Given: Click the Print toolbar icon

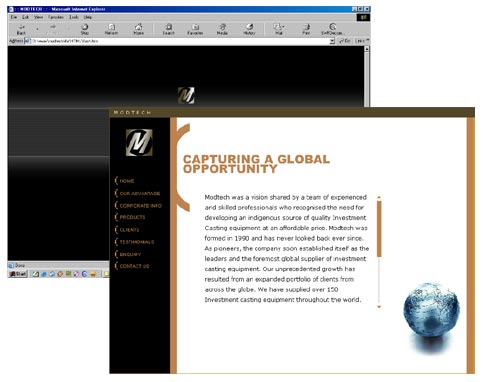Looking at the screenshot, I should [x=306, y=29].
